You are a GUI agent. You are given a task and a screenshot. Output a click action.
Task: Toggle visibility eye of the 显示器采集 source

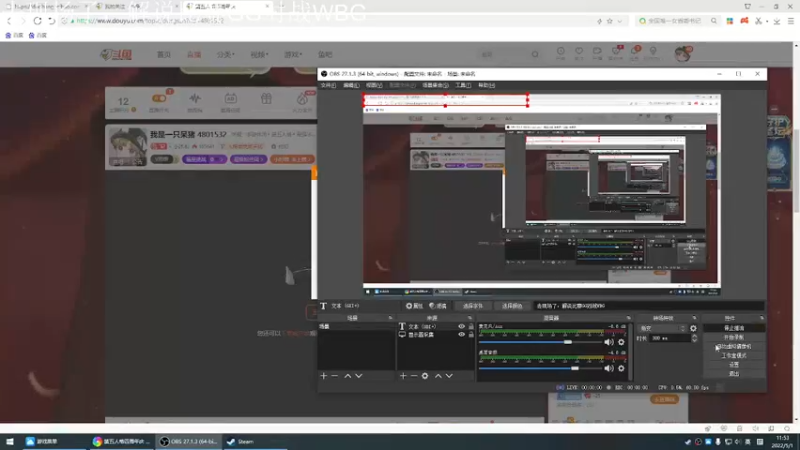click(462, 335)
